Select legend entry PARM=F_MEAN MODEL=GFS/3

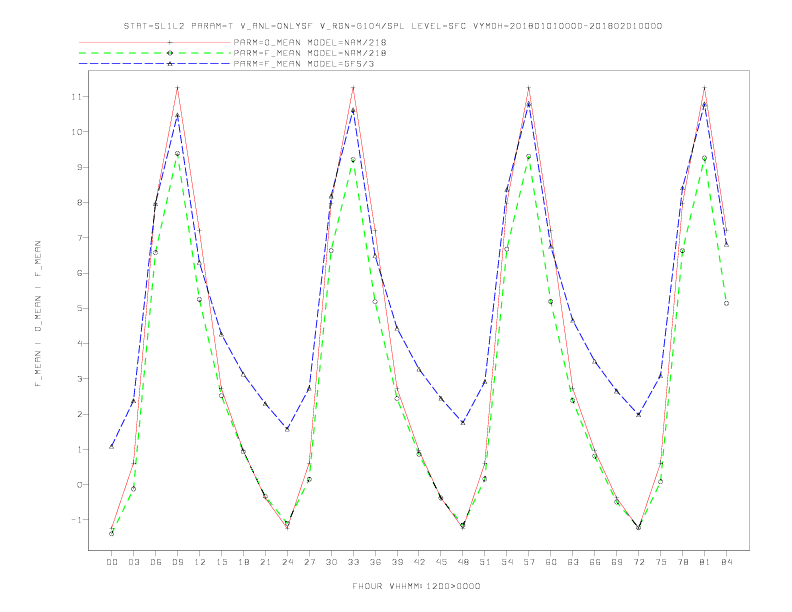(x=304, y=64)
